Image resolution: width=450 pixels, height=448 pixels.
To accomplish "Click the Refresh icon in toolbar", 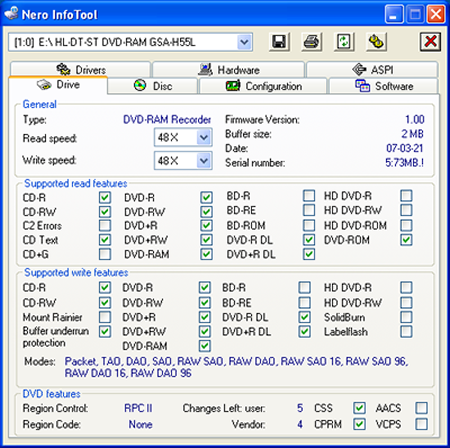I will pos(344,42).
